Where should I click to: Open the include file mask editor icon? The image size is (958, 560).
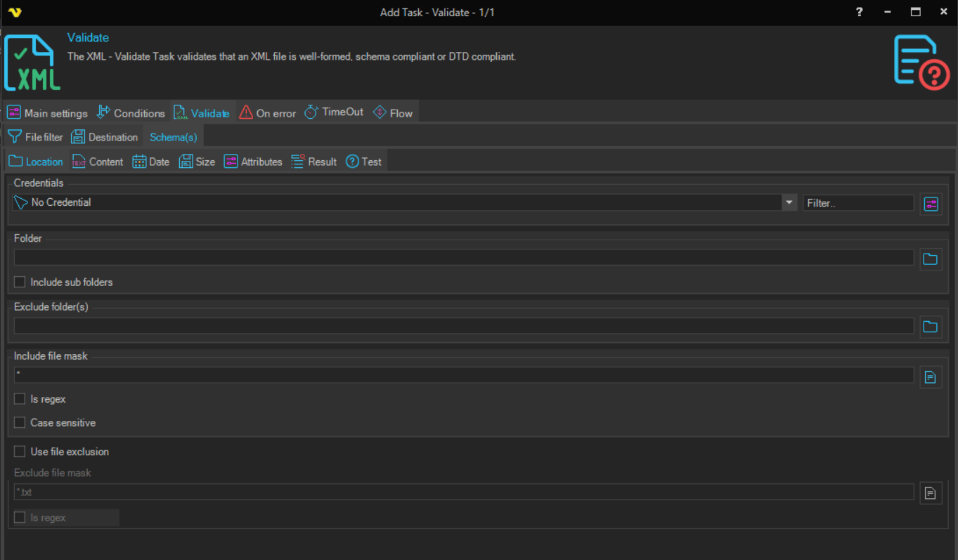(931, 377)
